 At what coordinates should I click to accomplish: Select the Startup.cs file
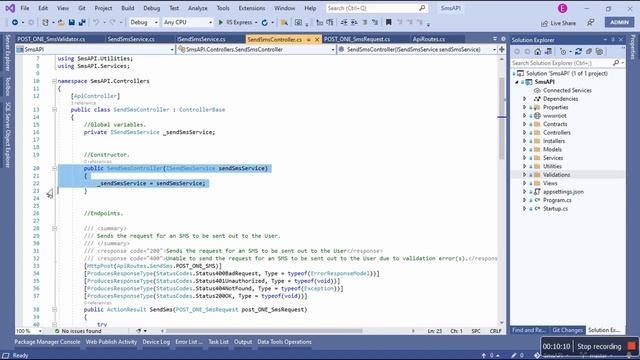(x=555, y=209)
